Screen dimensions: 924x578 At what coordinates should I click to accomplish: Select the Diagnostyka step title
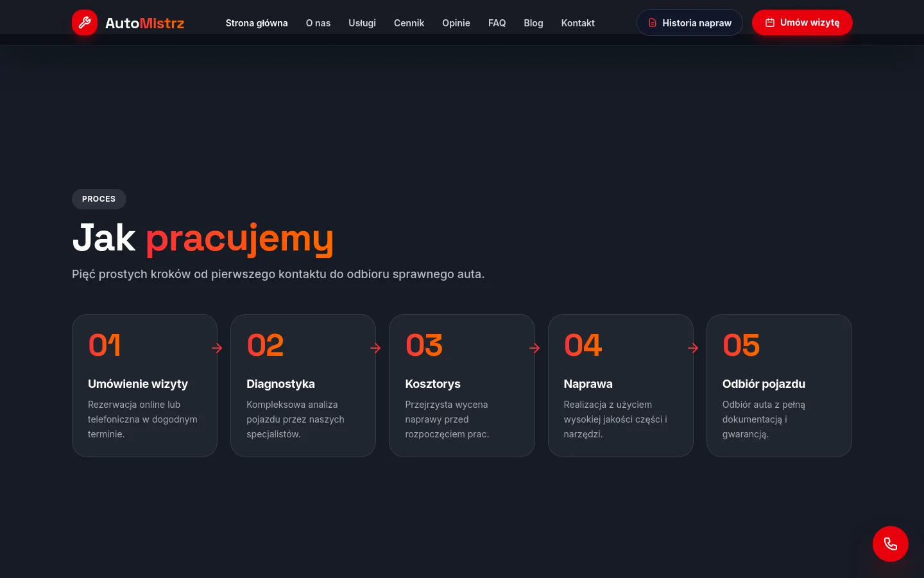pyautogui.click(x=280, y=384)
